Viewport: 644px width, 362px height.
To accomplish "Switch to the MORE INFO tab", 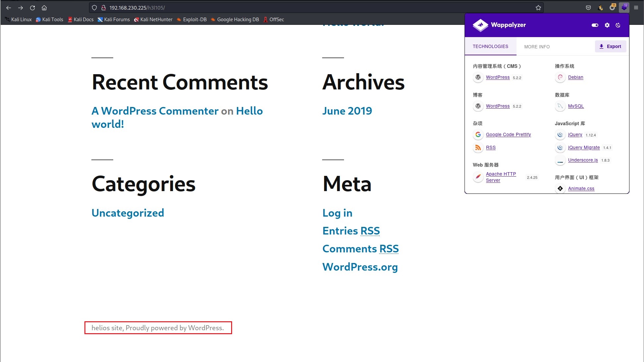I will click(537, 47).
